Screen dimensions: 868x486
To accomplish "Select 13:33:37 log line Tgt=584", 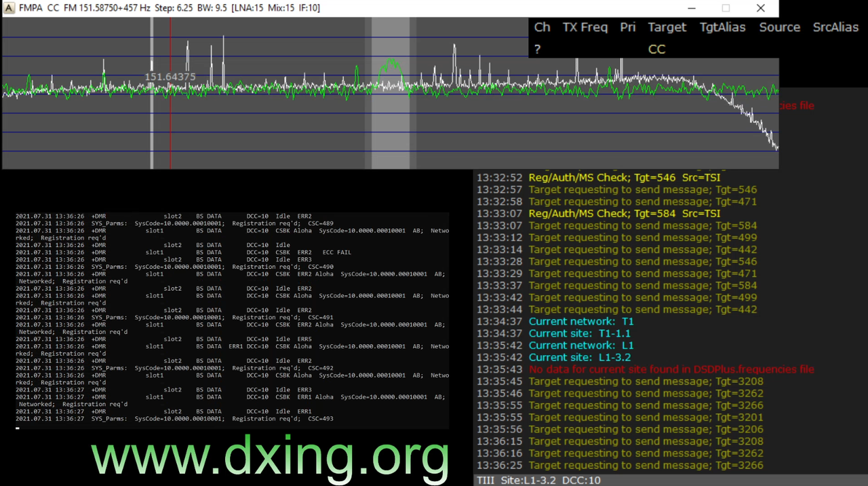I will (616, 285).
